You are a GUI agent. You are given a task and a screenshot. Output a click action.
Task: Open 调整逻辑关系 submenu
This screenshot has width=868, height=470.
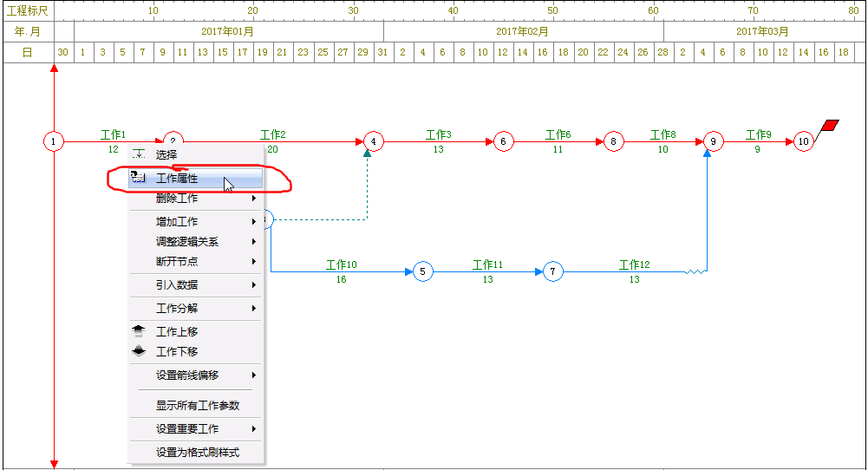[x=195, y=241]
